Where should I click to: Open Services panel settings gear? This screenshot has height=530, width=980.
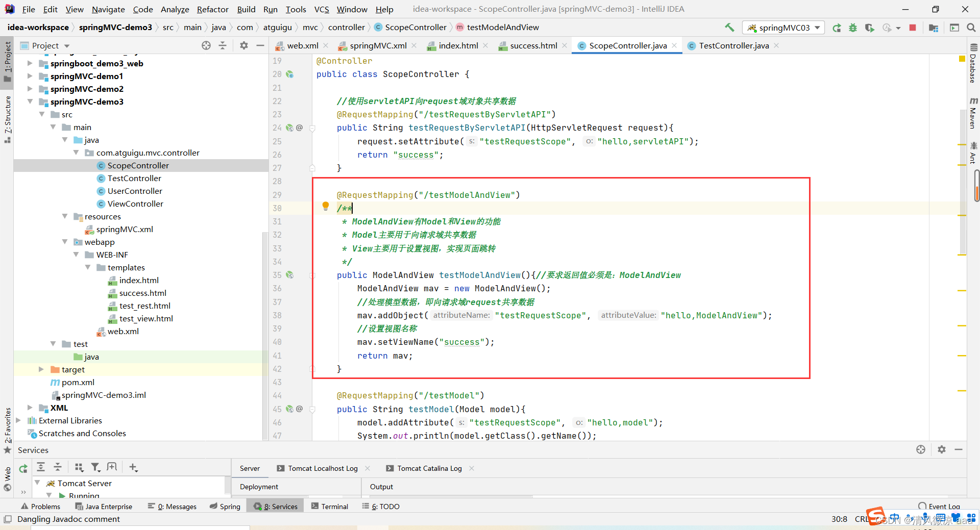[x=942, y=449]
